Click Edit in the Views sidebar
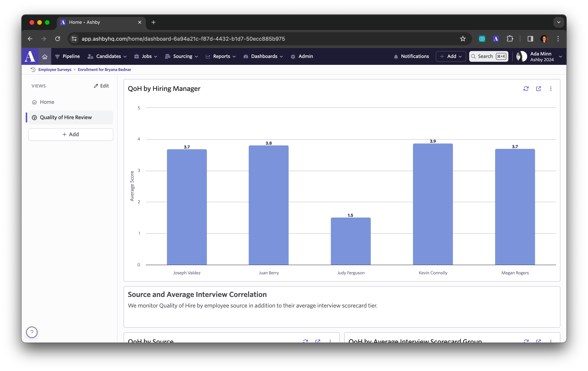The width and height of the screenshot is (588, 371). 101,86
